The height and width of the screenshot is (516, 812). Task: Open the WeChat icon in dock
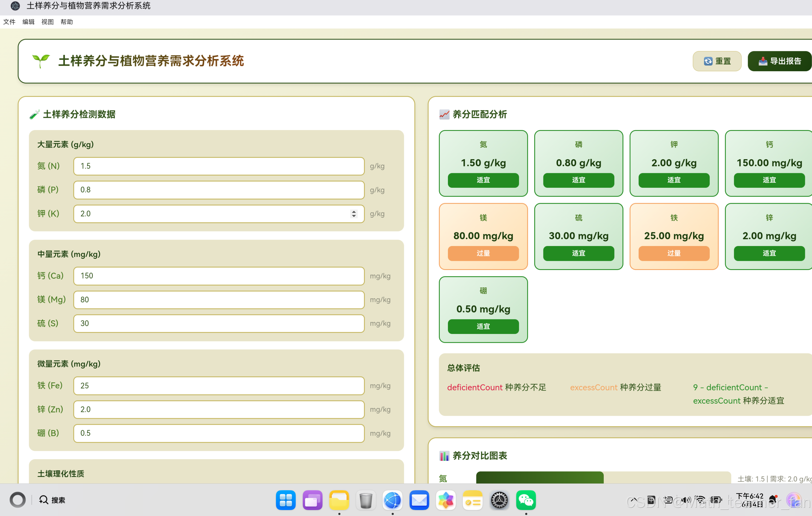pyautogui.click(x=526, y=500)
